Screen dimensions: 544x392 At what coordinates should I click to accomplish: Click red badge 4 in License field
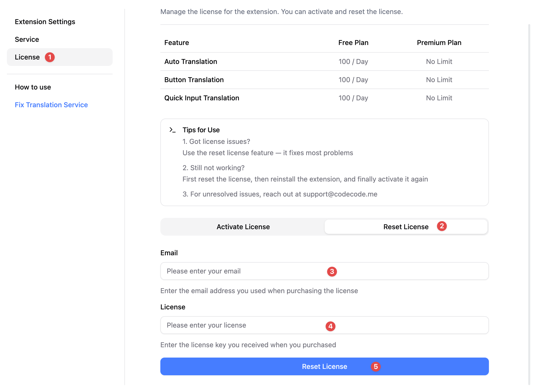(x=330, y=326)
